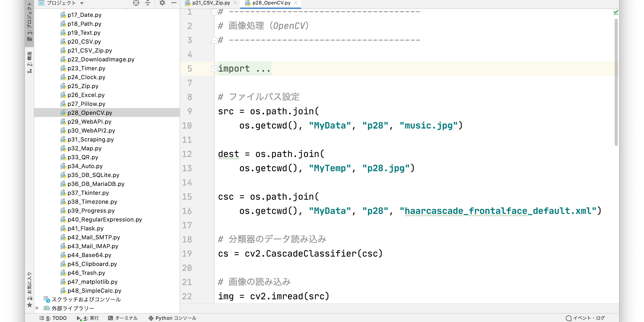Expand the folded import block
Viewport: 644px width, 322px height.
click(x=214, y=69)
